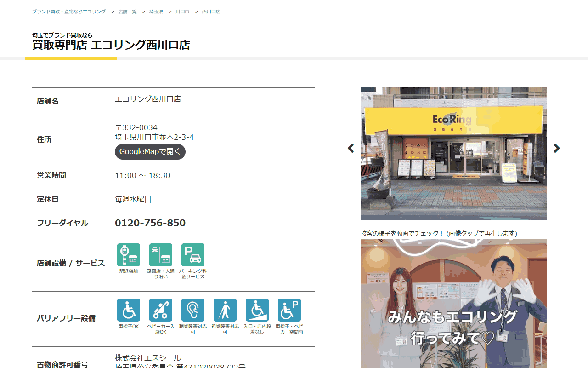This screenshot has width=588, height=368.
Task: Click the パーキング料金サービス parking icon
Action: [193, 255]
